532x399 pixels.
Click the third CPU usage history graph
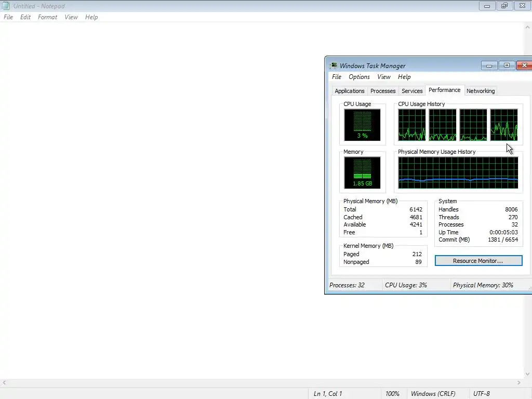[x=473, y=125]
